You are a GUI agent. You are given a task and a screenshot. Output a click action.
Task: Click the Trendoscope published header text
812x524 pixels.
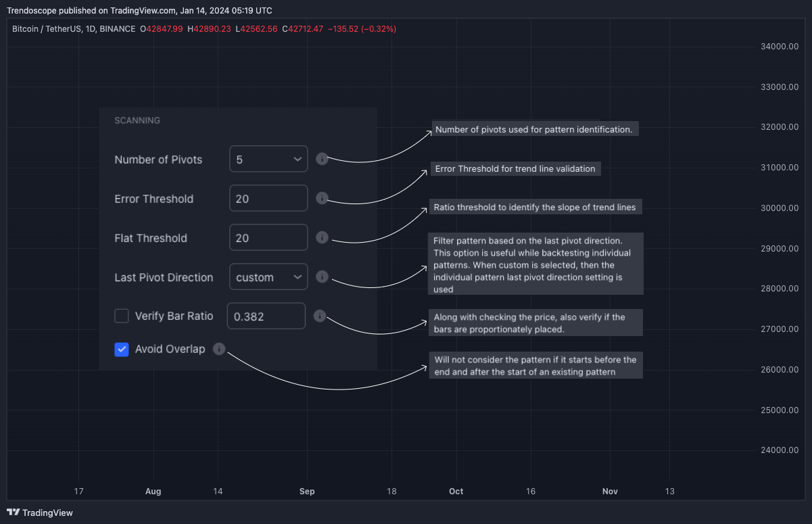(139, 10)
